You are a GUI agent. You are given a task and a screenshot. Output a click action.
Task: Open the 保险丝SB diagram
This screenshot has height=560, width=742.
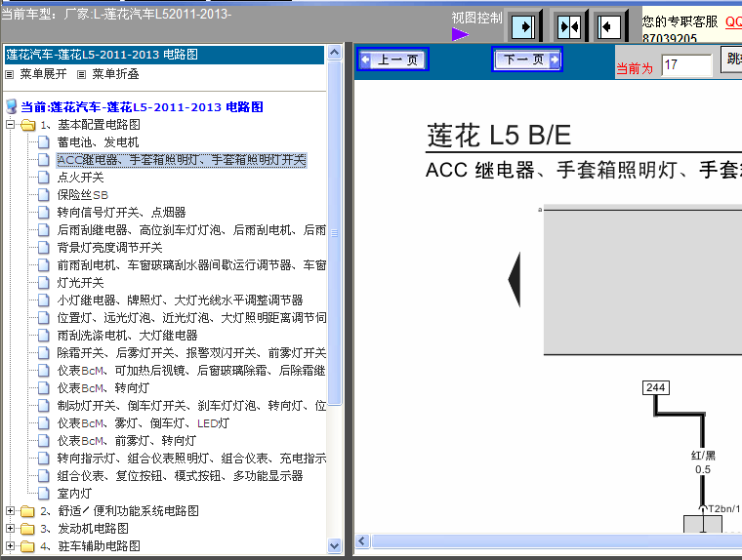click(83, 195)
